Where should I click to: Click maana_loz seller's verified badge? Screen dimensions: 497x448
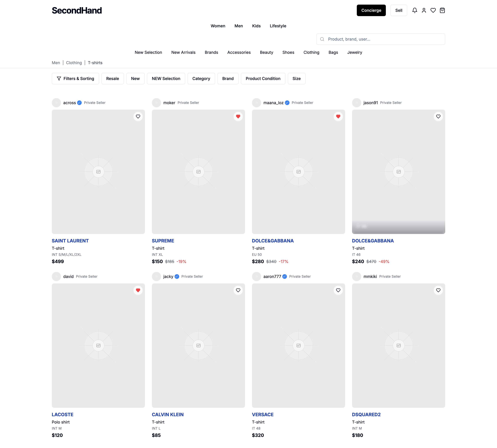tap(287, 103)
